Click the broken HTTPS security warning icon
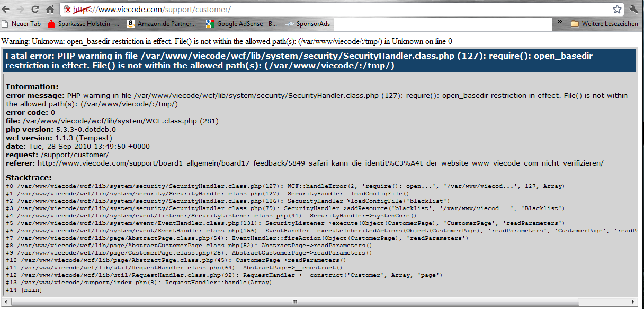This screenshot has height=309, width=644. pos(67,10)
